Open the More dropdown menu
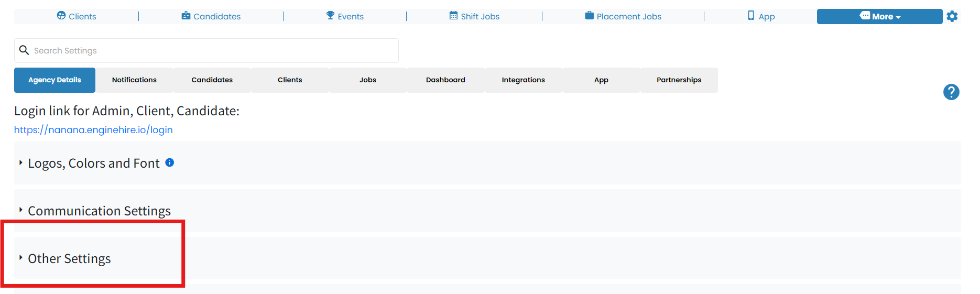The width and height of the screenshot is (980, 294). pos(879,16)
